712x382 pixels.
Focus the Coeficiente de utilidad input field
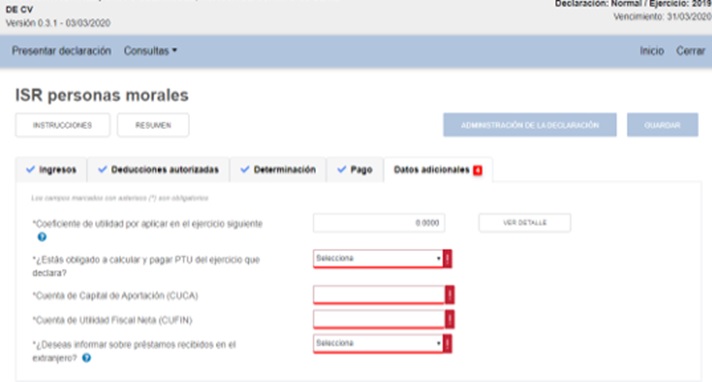(379, 223)
